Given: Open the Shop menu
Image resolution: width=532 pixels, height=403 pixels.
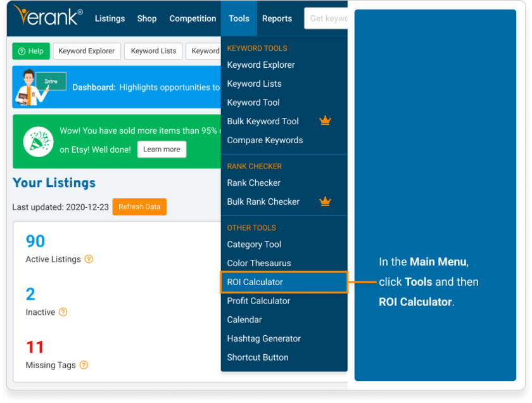Looking at the screenshot, I should (147, 18).
